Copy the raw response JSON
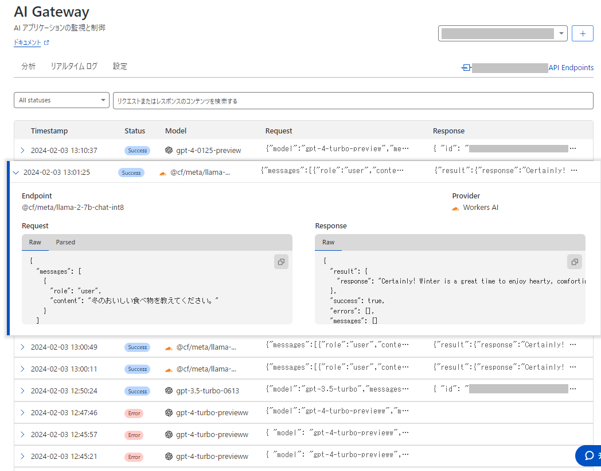601x471 pixels. tap(574, 262)
